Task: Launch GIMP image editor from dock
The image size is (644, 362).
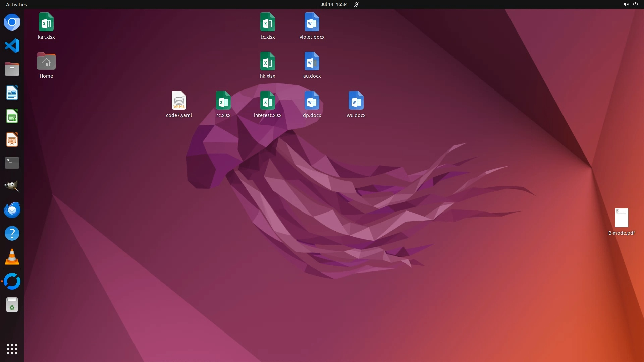Action: [x=12, y=186]
